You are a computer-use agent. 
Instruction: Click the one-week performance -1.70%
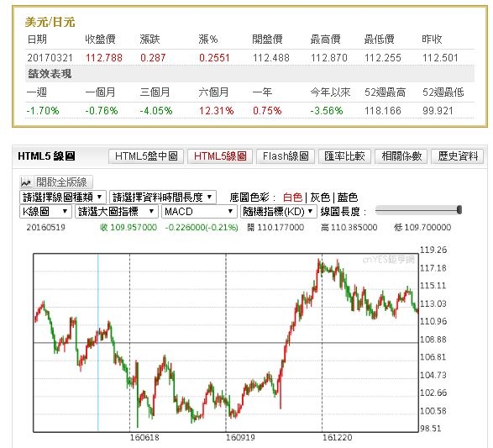pos(43,111)
